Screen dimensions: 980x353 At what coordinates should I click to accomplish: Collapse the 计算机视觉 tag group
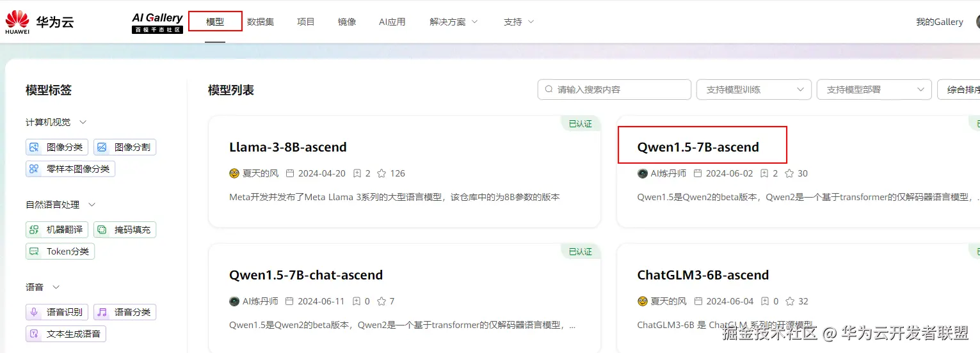(x=83, y=122)
